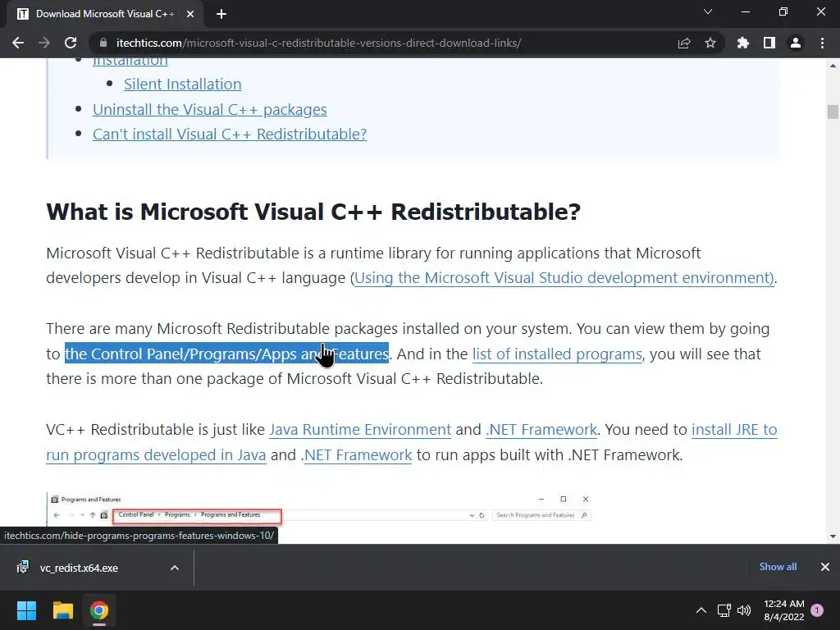View site info lock icon
Viewport: 840px width, 630px height.
click(104, 43)
